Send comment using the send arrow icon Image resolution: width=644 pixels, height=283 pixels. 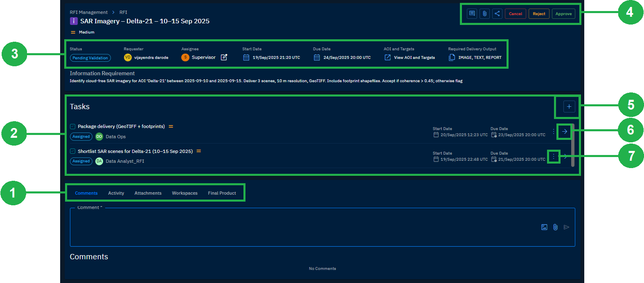[x=566, y=227]
